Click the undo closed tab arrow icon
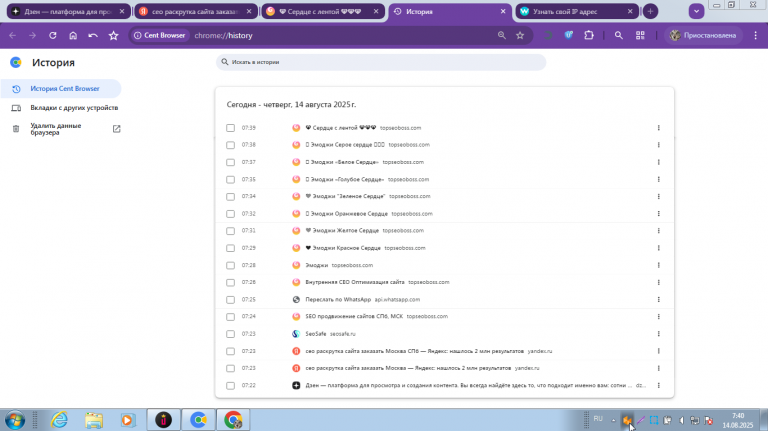Screen dimensions: 768x431 (x=93, y=35)
